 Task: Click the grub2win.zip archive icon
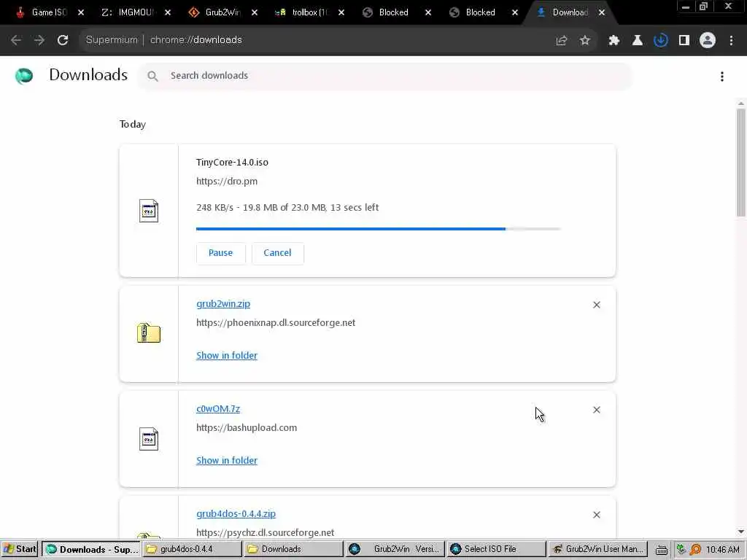click(x=149, y=332)
